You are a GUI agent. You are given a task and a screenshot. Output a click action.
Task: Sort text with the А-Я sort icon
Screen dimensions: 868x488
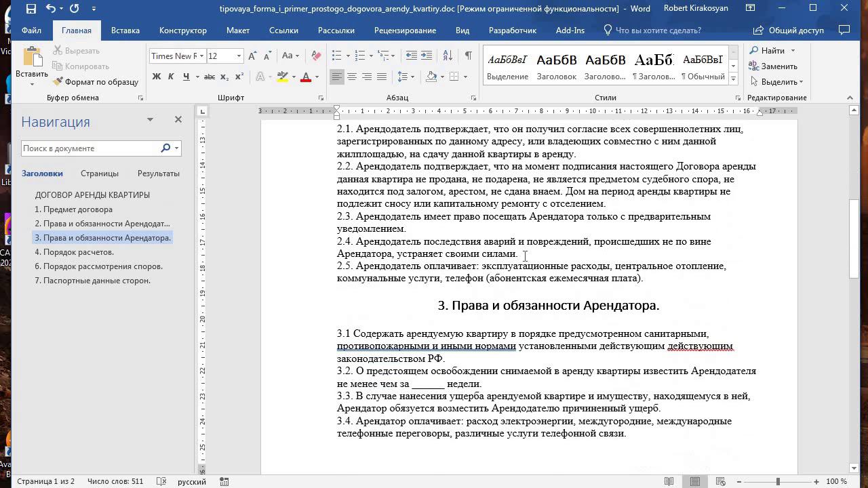[x=448, y=56]
